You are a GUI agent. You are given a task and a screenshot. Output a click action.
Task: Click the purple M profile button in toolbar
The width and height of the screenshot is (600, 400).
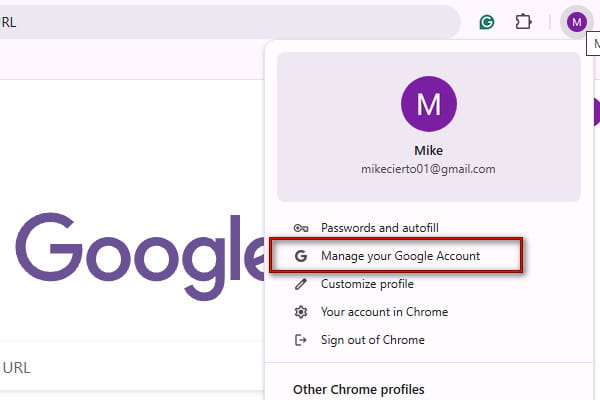(577, 22)
